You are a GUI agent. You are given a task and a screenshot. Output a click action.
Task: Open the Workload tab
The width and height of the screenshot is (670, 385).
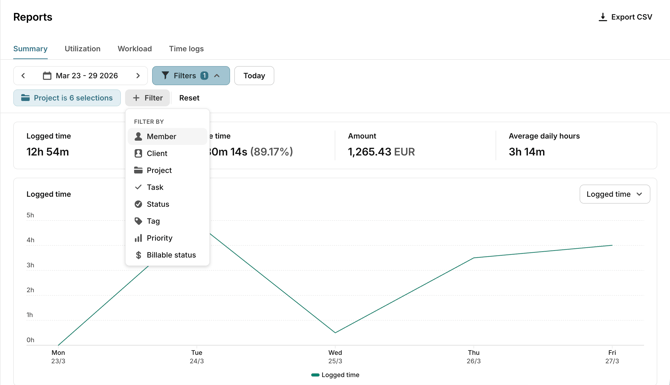click(x=135, y=49)
